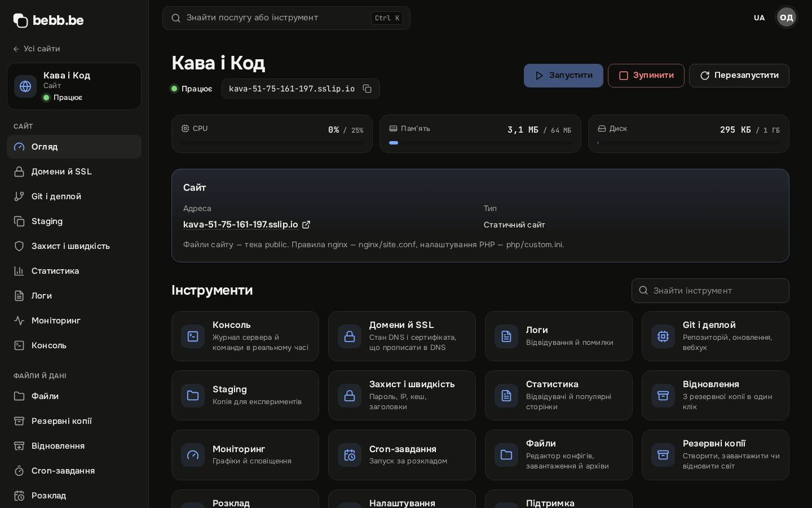812x508 pixels.
Task: Open Консоль in the sidebar
Action: tap(74, 345)
